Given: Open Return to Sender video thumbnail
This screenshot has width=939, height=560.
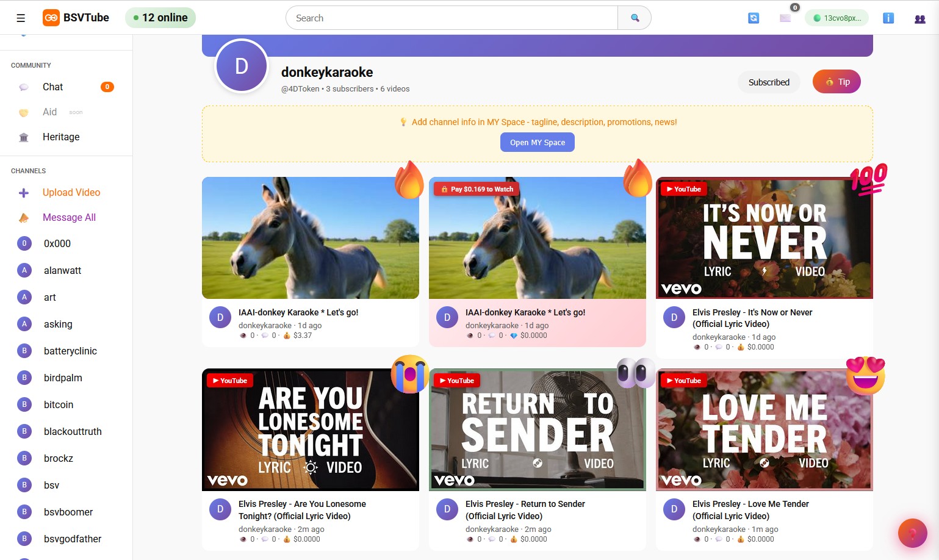Looking at the screenshot, I should (538, 429).
